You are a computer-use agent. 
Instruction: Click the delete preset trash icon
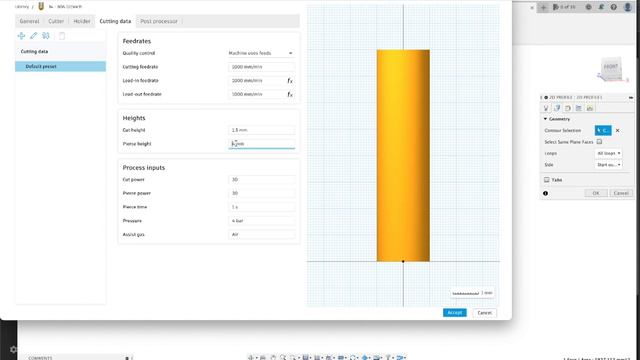62,36
